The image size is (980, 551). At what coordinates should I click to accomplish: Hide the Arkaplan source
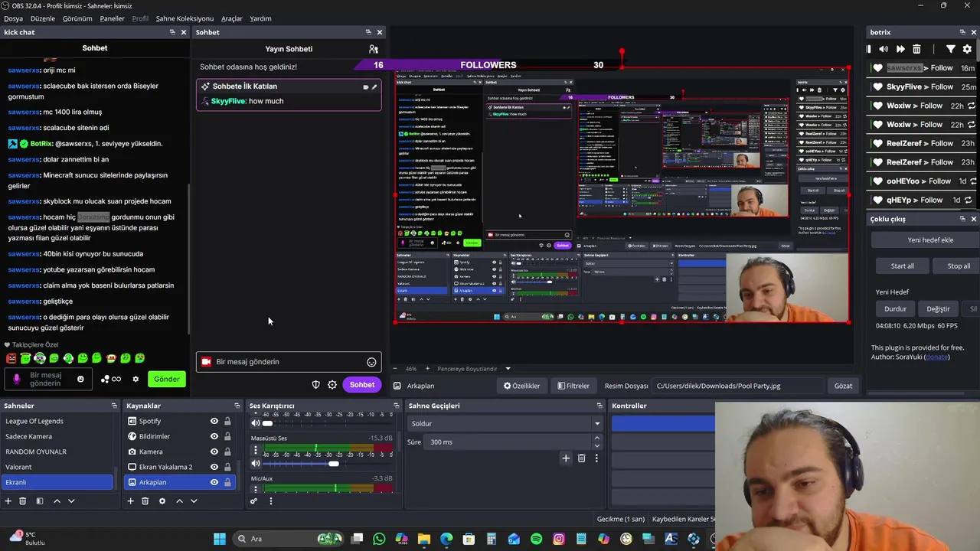click(x=214, y=482)
